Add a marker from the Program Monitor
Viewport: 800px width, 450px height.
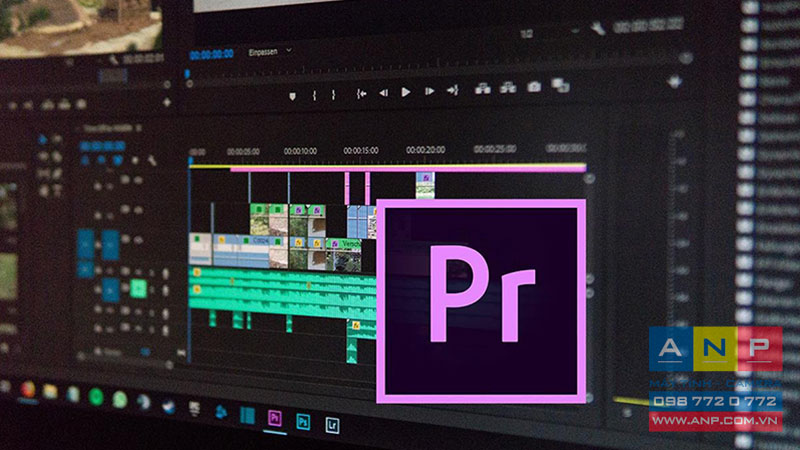click(292, 96)
